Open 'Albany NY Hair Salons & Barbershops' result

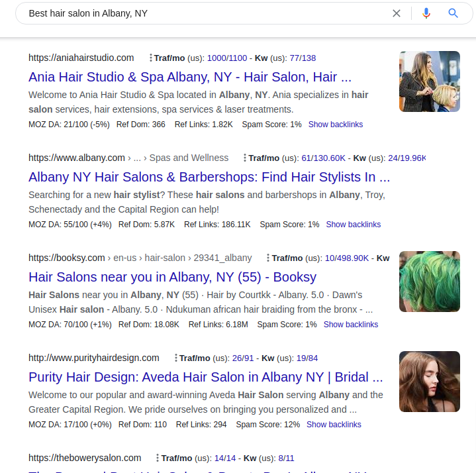pyautogui.click(x=209, y=177)
